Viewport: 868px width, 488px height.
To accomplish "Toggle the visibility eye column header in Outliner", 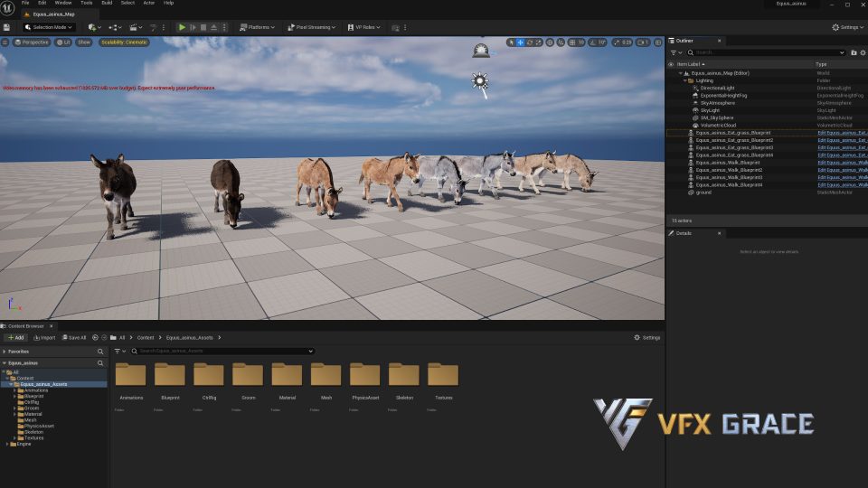I will pyautogui.click(x=671, y=64).
